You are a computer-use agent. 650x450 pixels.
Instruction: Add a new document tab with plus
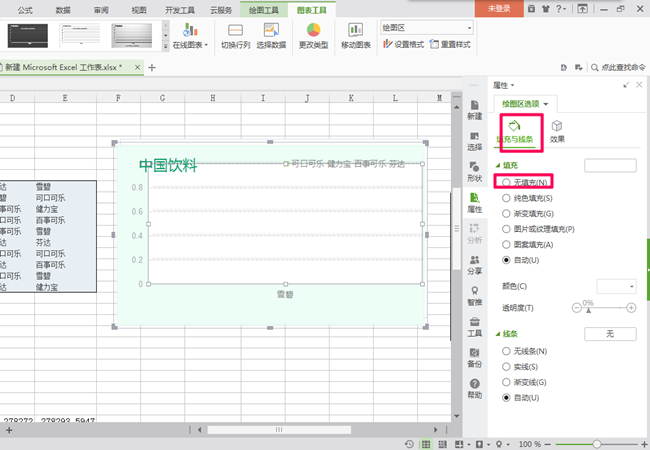(x=152, y=68)
